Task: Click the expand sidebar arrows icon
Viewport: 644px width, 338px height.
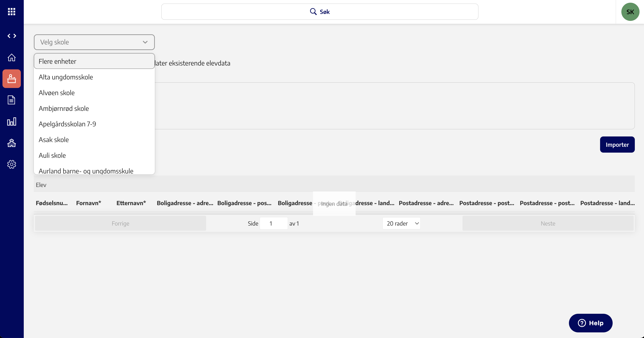Action: tap(11, 36)
